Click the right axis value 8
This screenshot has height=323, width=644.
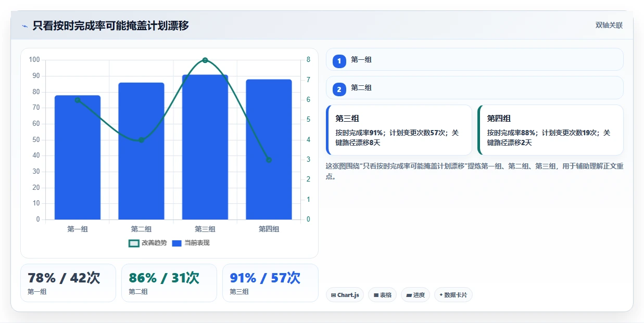(x=308, y=60)
